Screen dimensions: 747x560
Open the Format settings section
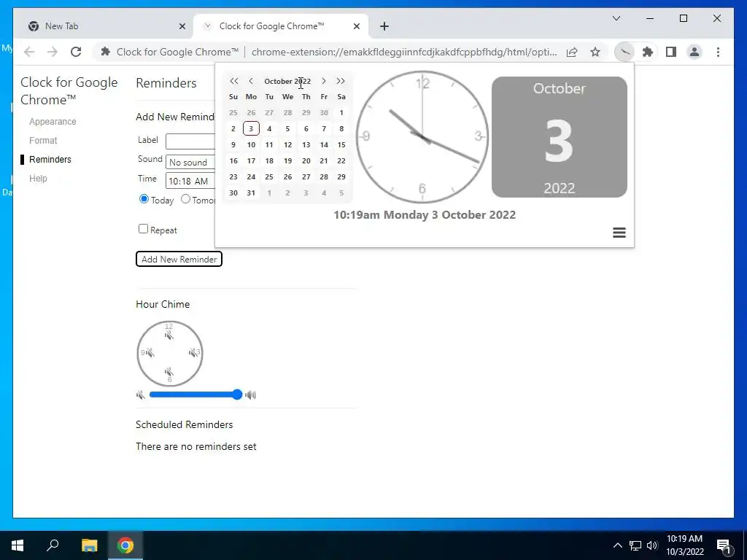43,141
